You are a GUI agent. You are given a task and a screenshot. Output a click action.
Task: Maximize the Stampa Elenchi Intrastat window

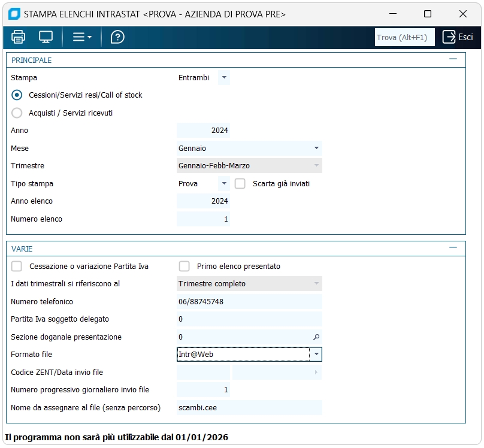(x=428, y=14)
